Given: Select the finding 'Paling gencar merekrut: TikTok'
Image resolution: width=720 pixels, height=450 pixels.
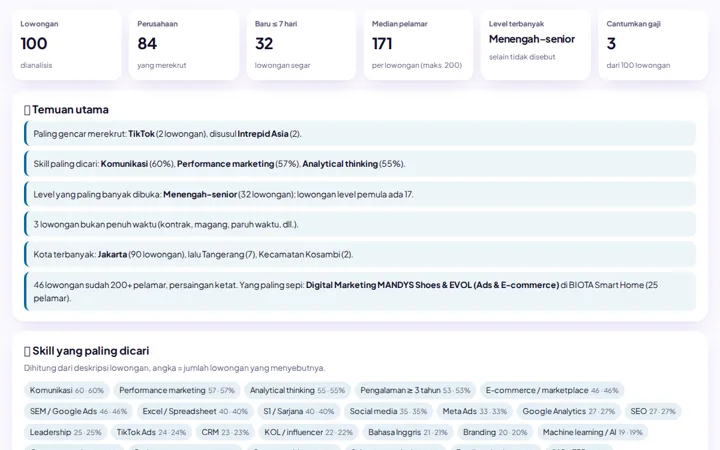Looking at the screenshot, I should point(360,134).
